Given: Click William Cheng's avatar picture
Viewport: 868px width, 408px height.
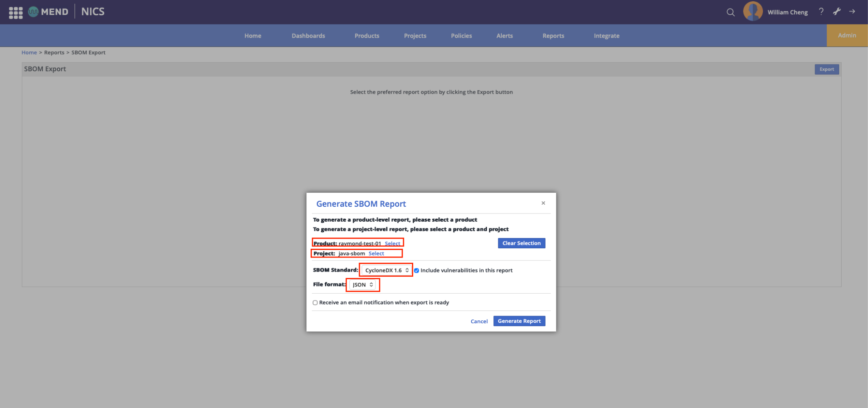Looking at the screenshot, I should point(753,11).
